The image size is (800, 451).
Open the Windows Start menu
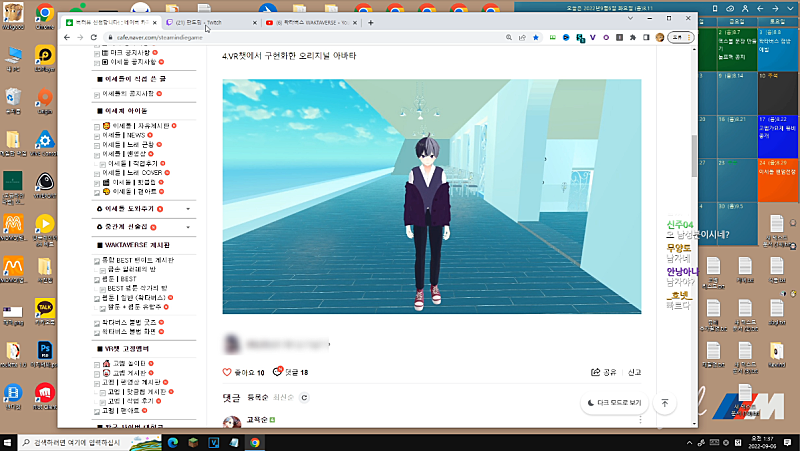(x=8, y=442)
